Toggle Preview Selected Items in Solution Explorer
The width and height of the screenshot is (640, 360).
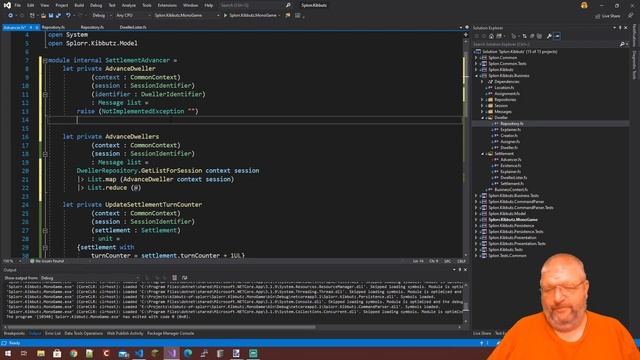pos(557,36)
